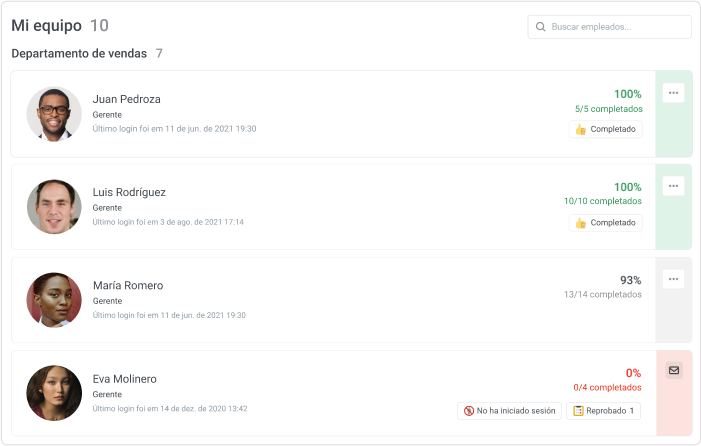Open Juan Pedroza's three-dot options menu
This screenshot has height=446, width=701.
click(x=673, y=93)
